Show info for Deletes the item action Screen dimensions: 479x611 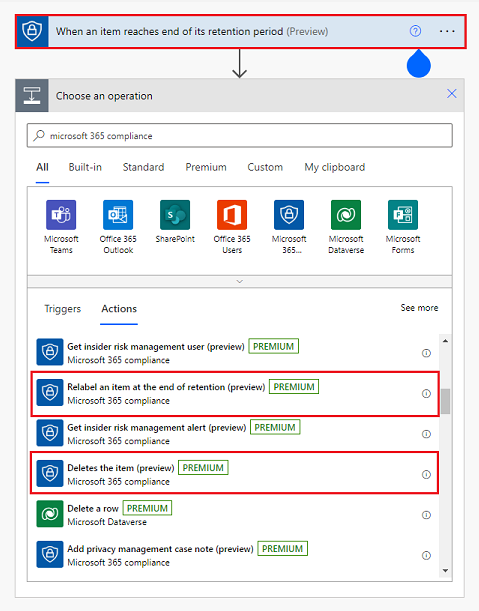click(426, 475)
